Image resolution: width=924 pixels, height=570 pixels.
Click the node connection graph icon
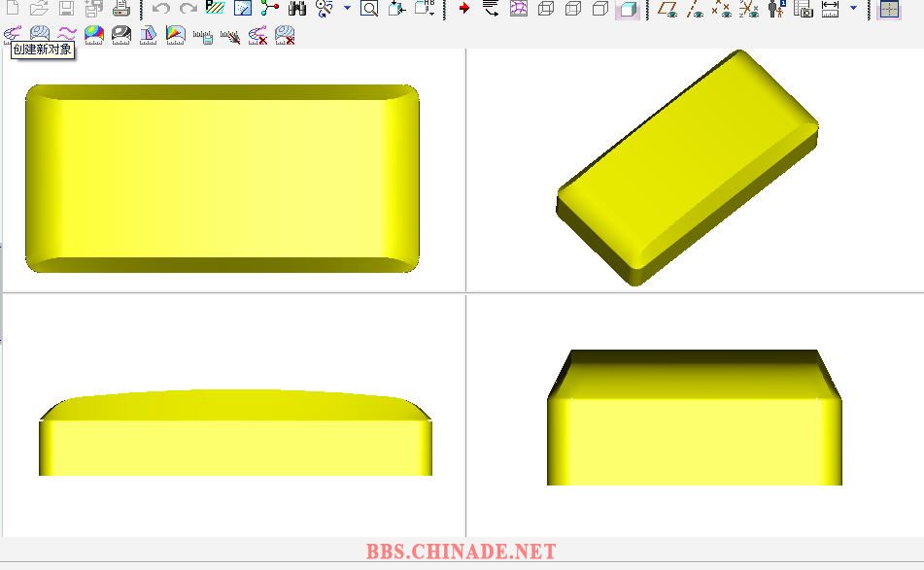[x=270, y=9]
